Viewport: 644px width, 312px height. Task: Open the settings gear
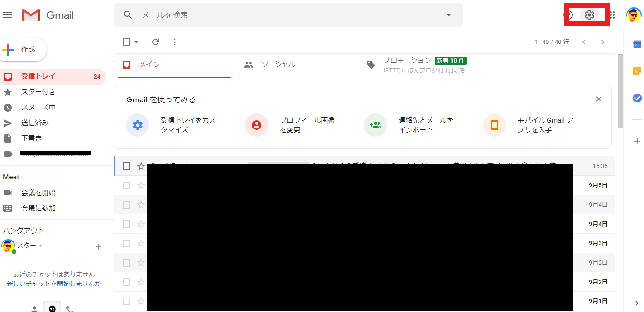pyautogui.click(x=589, y=15)
